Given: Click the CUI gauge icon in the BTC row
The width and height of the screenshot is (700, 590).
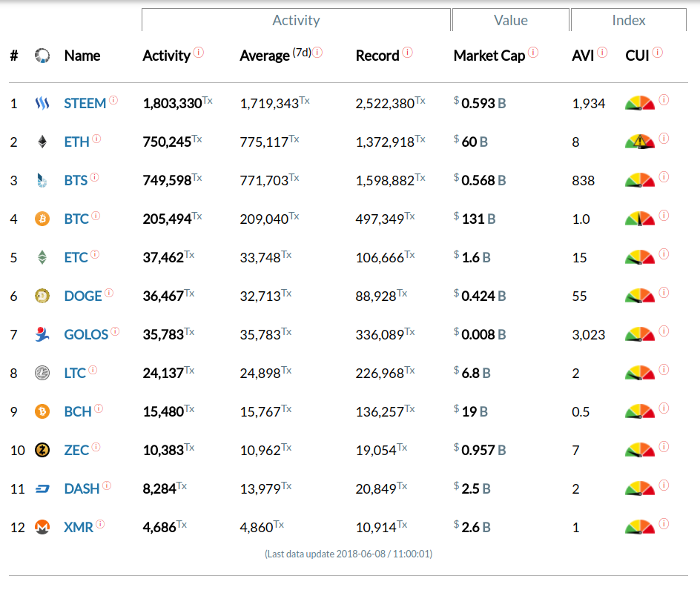Looking at the screenshot, I should pos(640,219).
